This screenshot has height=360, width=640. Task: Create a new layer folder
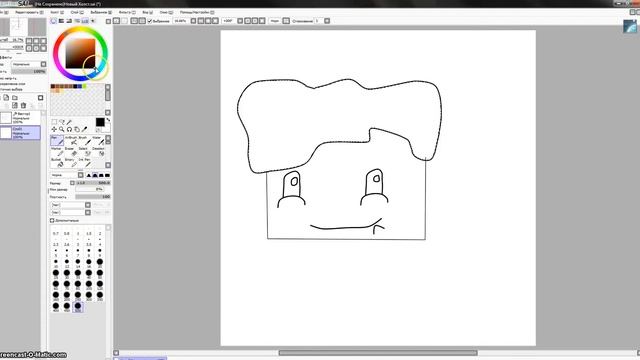(15, 98)
